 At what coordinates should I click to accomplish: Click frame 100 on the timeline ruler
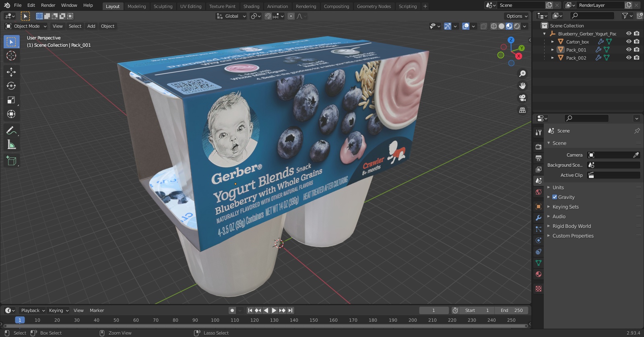[x=215, y=320]
